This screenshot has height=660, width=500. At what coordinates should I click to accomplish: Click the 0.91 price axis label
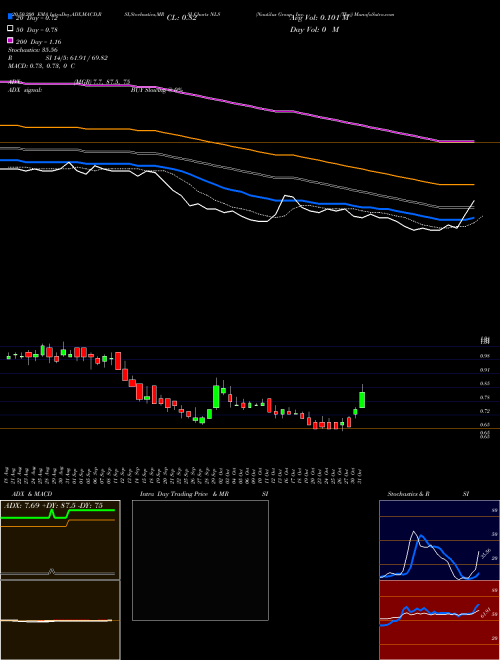[x=484, y=370]
